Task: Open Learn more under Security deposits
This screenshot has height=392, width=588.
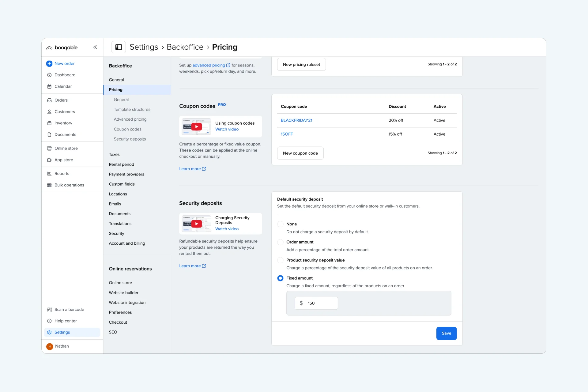Action: 192,266
